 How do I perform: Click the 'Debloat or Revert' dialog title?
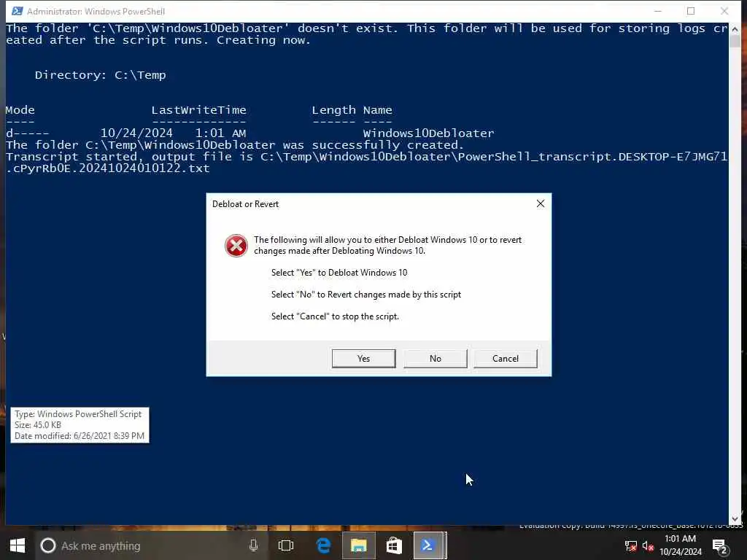click(245, 204)
